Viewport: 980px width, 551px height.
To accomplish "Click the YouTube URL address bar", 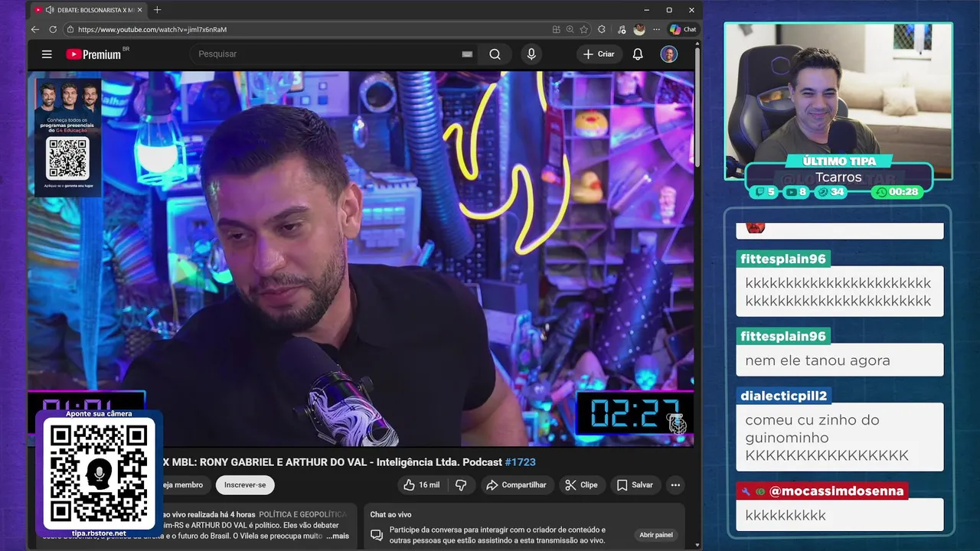I will coord(306,29).
